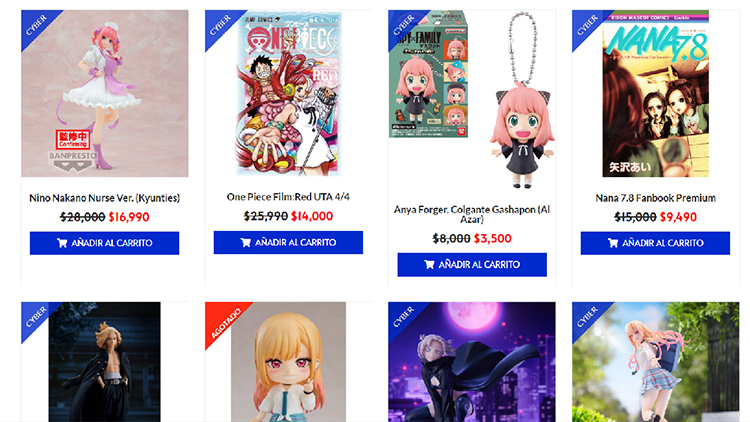Viewport: 750px width, 422px height.
Task: Add Nana 7.8 Fanbook Premium to cart
Action: coord(655,243)
